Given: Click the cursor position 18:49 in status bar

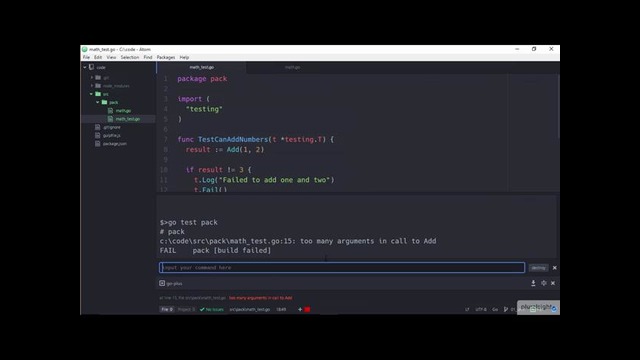Looking at the screenshot, I should 281,309.
